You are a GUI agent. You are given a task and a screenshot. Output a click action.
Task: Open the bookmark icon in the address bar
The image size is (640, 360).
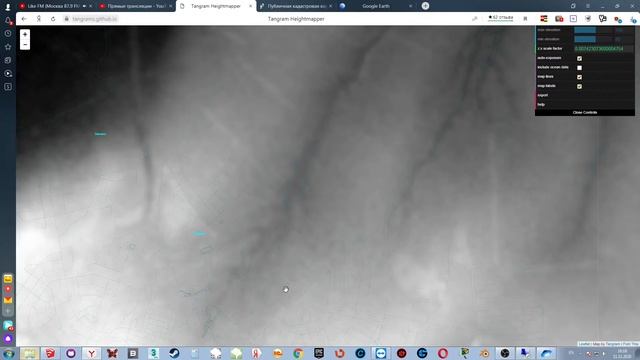525,19
